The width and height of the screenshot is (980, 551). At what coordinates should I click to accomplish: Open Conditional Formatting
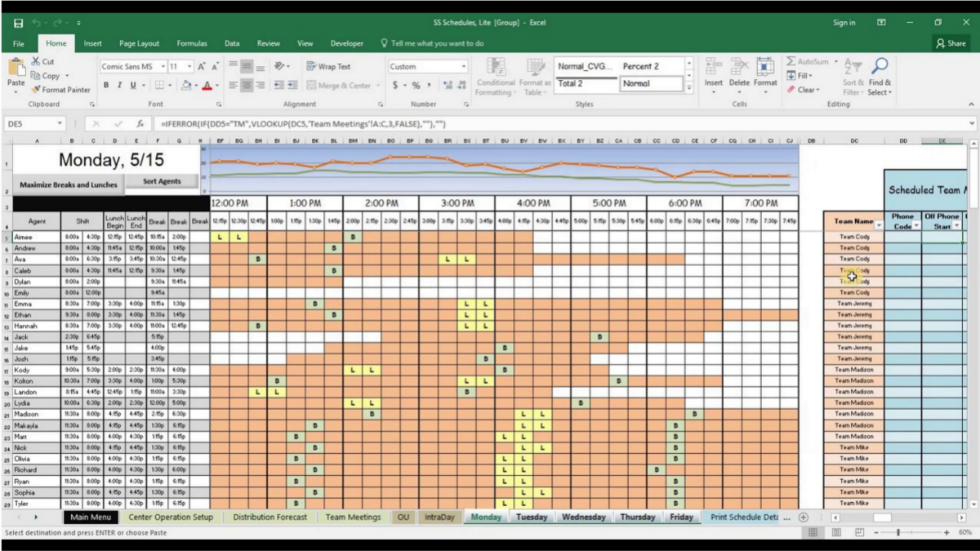pos(495,78)
